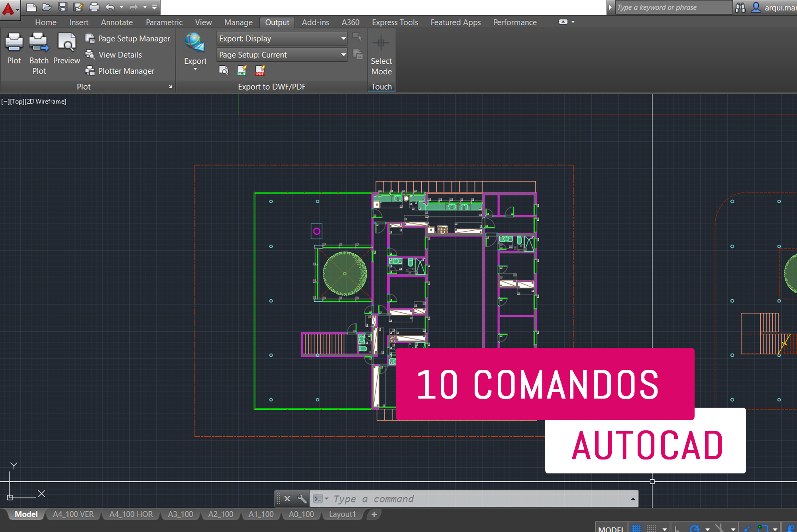
Task: Open the ribbon minimize options dropdown arrow
Action: point(573,22)
